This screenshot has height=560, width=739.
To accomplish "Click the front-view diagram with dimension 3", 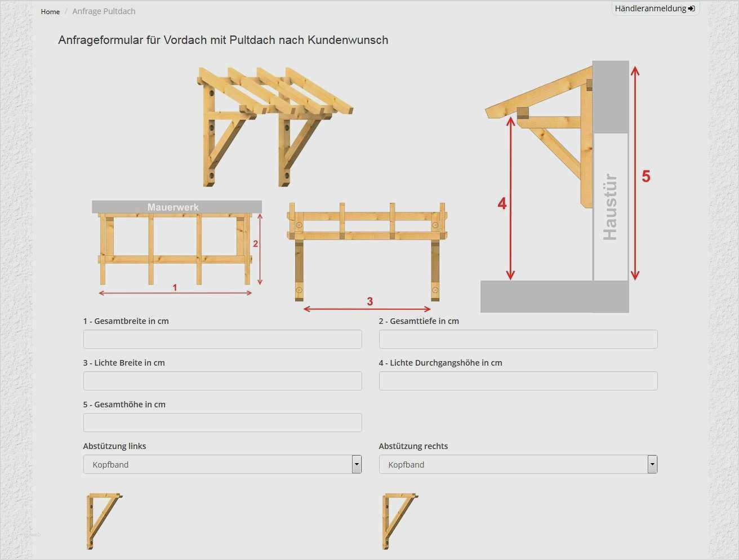I will tap(367, 254).
